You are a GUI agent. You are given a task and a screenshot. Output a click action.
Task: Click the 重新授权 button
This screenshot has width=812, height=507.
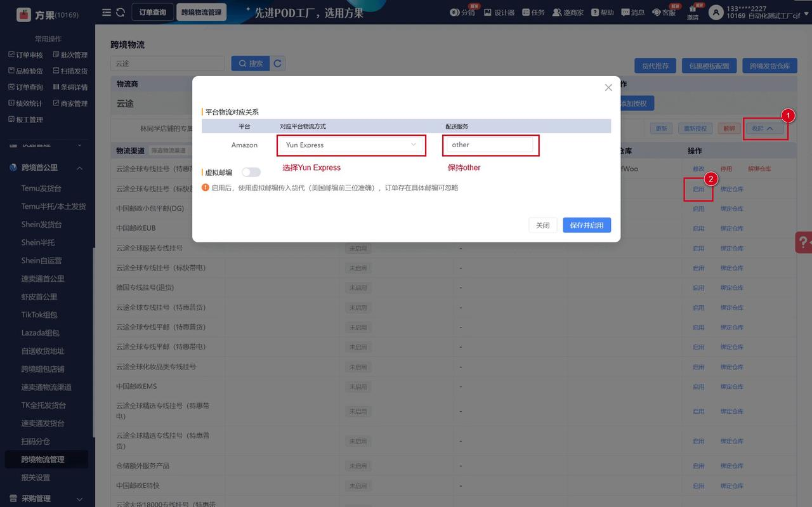(696, 128)
